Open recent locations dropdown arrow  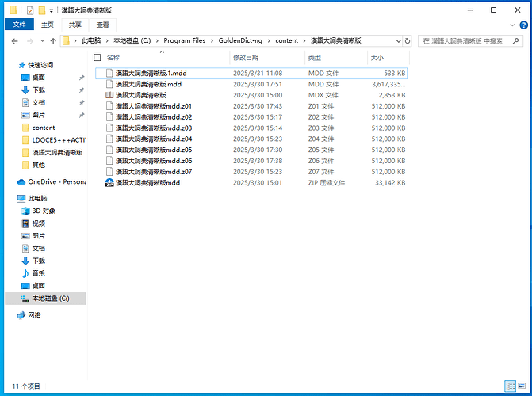tap(42, 41)
